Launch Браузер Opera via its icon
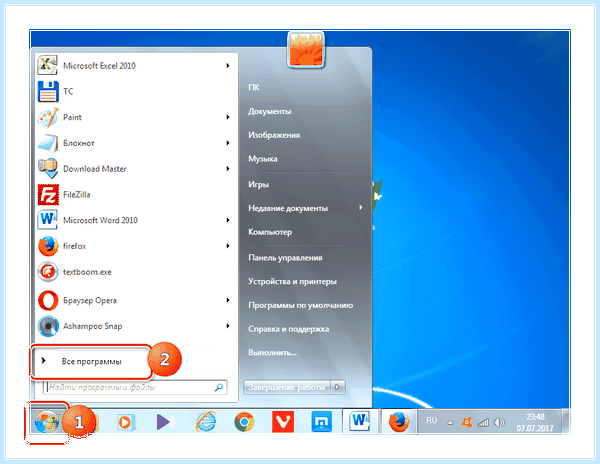This screenshot has height=464, width=600. coord(48,300)
